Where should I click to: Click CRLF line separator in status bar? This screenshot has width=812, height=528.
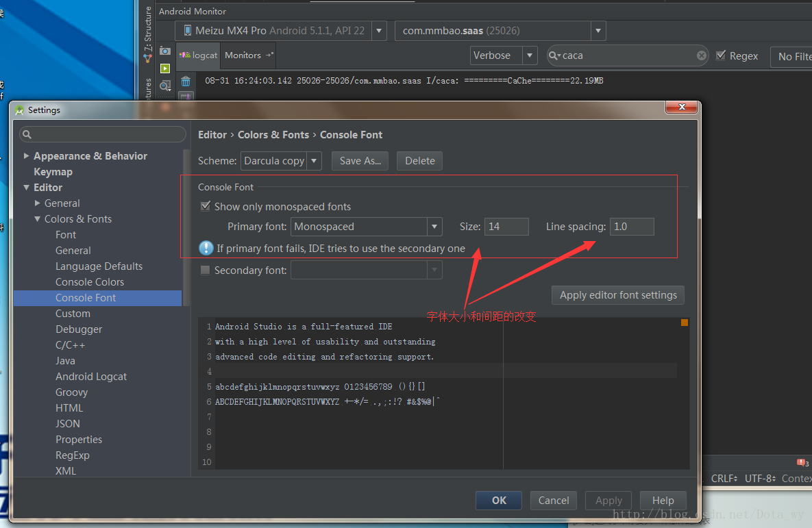(724, 478)
